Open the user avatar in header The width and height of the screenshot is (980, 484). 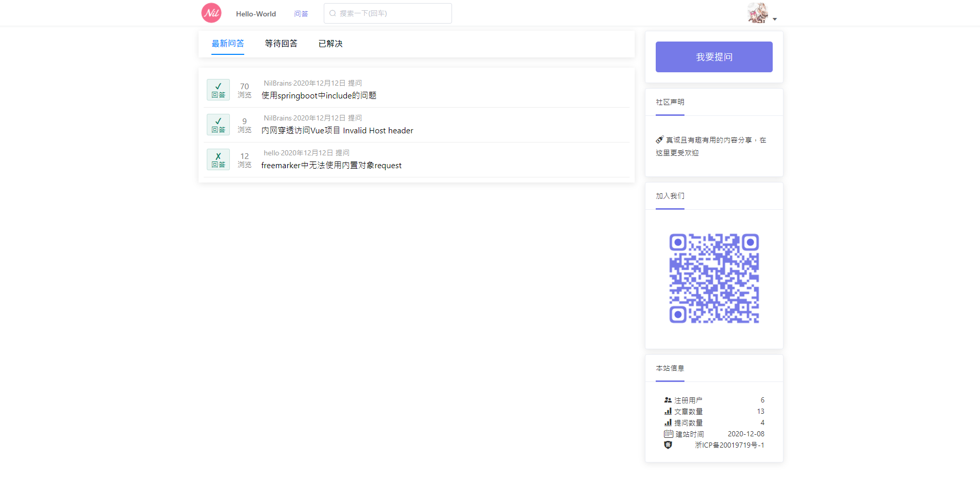tap(758, 13)
